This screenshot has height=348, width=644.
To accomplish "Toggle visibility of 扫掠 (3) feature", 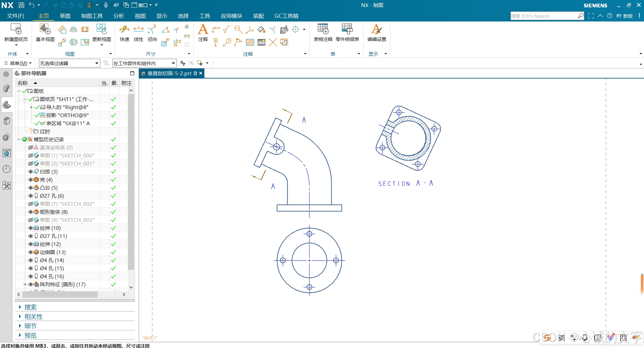I will pos(31,171).
